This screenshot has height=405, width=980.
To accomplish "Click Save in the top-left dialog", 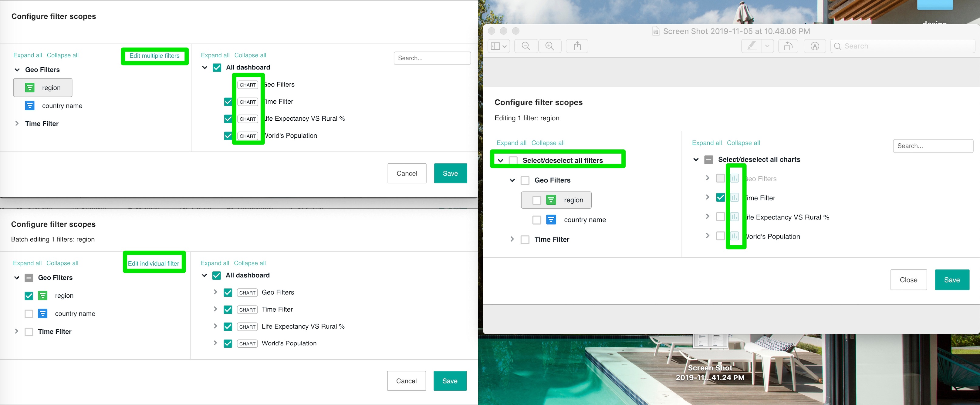I will point(450,173).
